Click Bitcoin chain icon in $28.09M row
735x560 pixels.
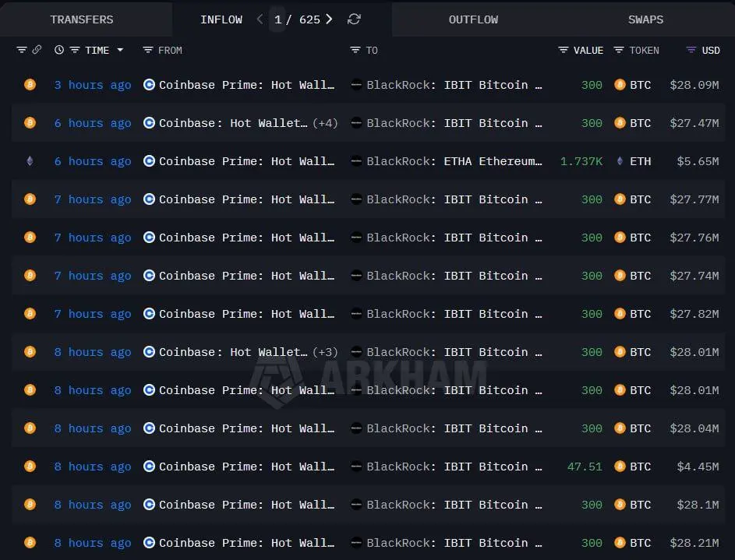[30, 85]
